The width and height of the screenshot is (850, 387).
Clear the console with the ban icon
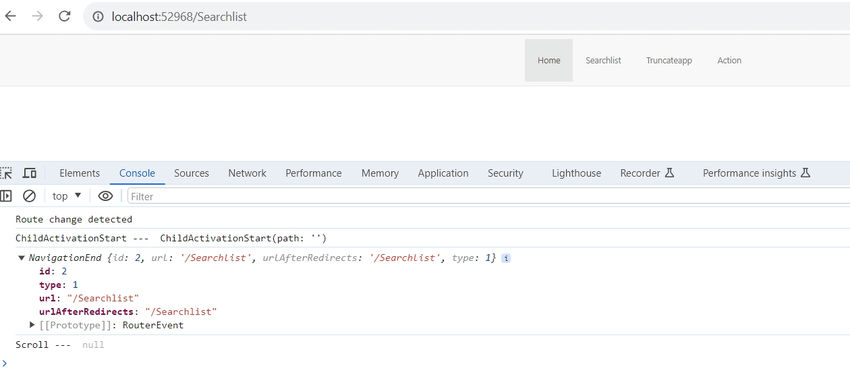click(x=29, y=196)
